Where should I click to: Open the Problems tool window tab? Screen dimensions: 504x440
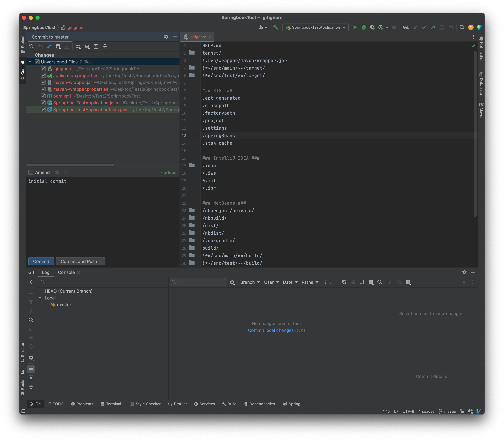(82, 404)
